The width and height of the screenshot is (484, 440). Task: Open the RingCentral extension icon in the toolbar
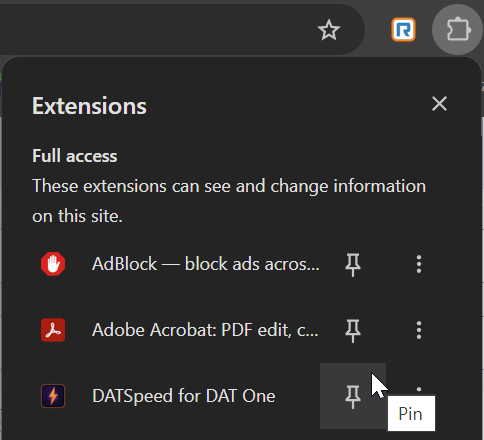(x=403, y=30)
